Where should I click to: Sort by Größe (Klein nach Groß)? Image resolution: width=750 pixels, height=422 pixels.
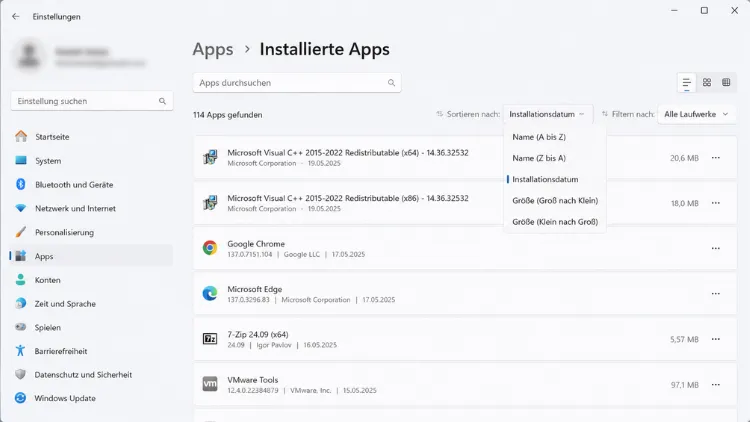click(555, 222)
